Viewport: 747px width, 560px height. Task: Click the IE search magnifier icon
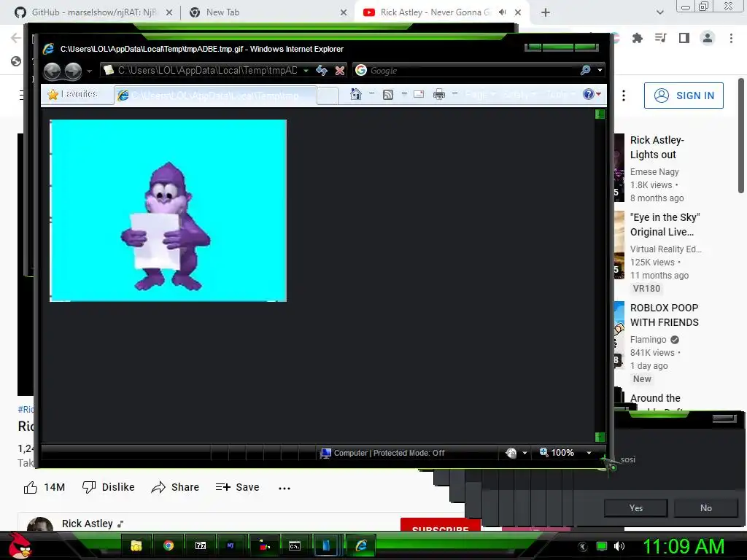click(x=586, y=71)
